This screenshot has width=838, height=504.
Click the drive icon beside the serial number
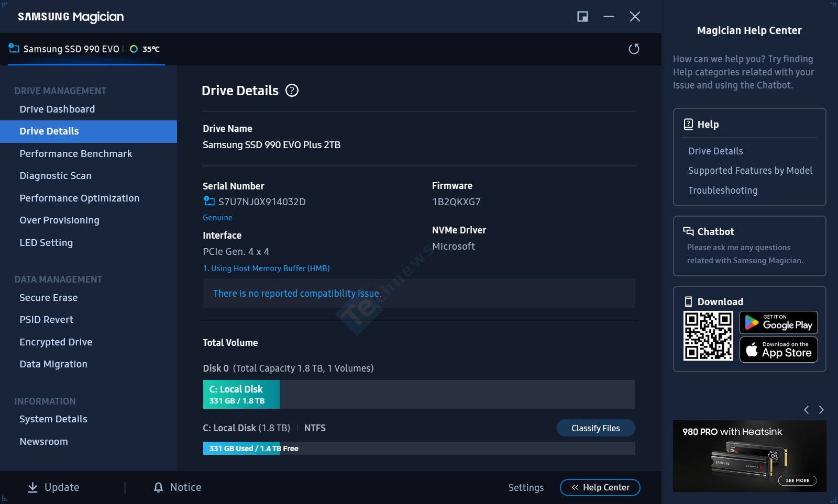point(209,201)
